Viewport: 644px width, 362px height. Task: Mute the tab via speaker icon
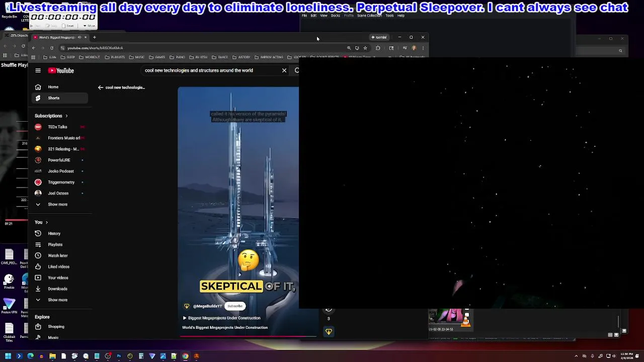(79, 37)
